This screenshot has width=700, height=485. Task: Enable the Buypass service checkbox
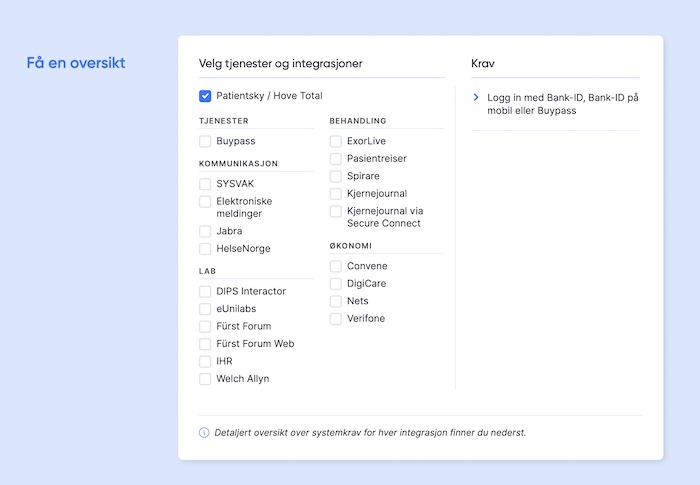point(205,141)
